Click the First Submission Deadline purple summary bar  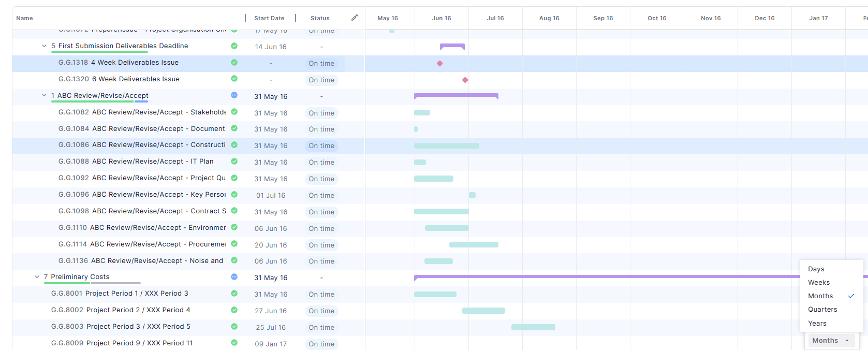tap(452, 46)
